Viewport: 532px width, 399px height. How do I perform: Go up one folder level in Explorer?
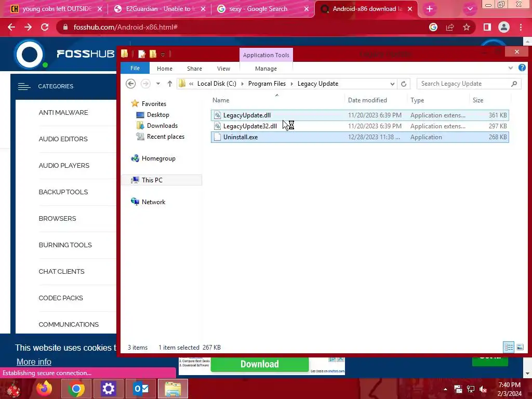click(x=170, y=84)
